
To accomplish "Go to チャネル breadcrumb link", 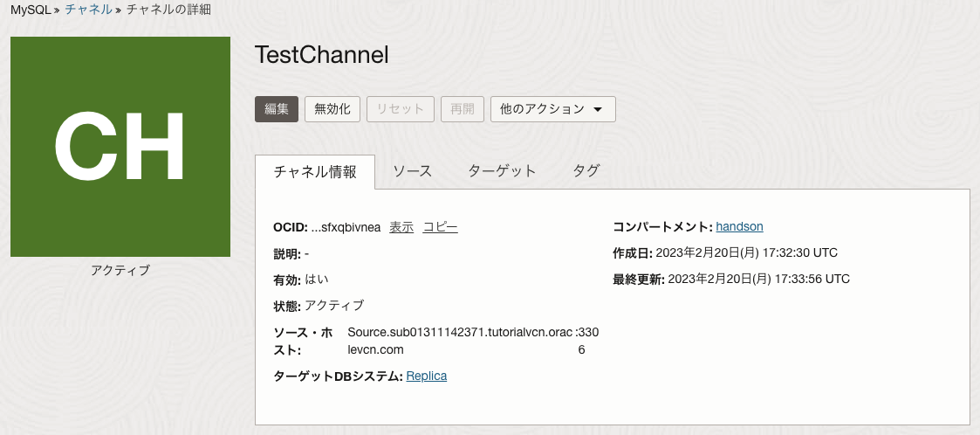I will pyautogui.click(x=88, y=10).
